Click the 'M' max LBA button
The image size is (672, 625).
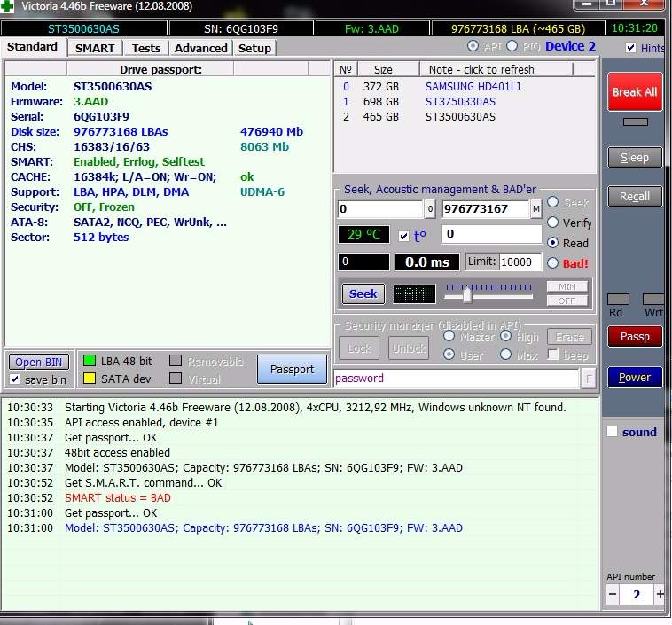[535, 209]
